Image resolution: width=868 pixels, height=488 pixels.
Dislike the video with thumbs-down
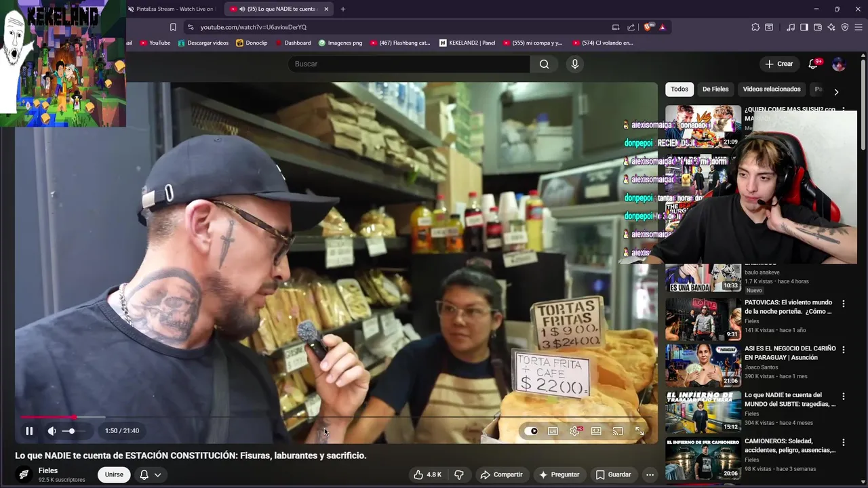[459, 474]
